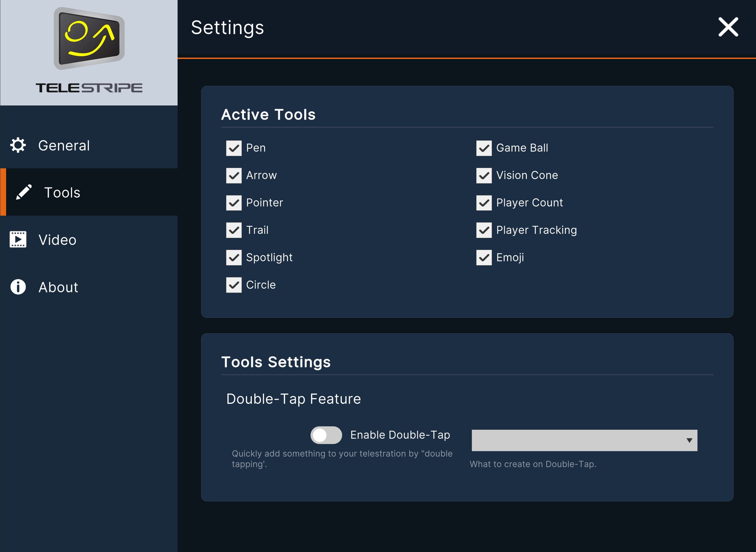This screenshot has width=756, height=552.
Task: Uncheck the Emoji tool checkbox
Action: (x=484, y=257)
